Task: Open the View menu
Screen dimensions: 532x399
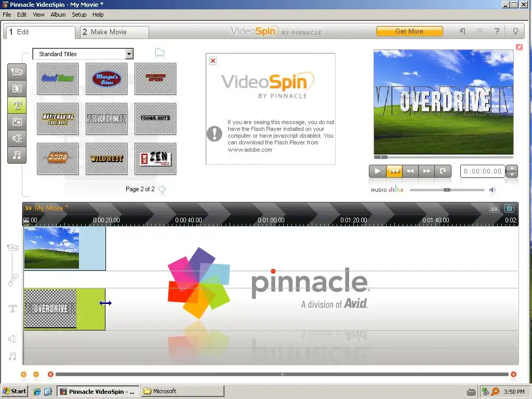Action: (38, 15)
